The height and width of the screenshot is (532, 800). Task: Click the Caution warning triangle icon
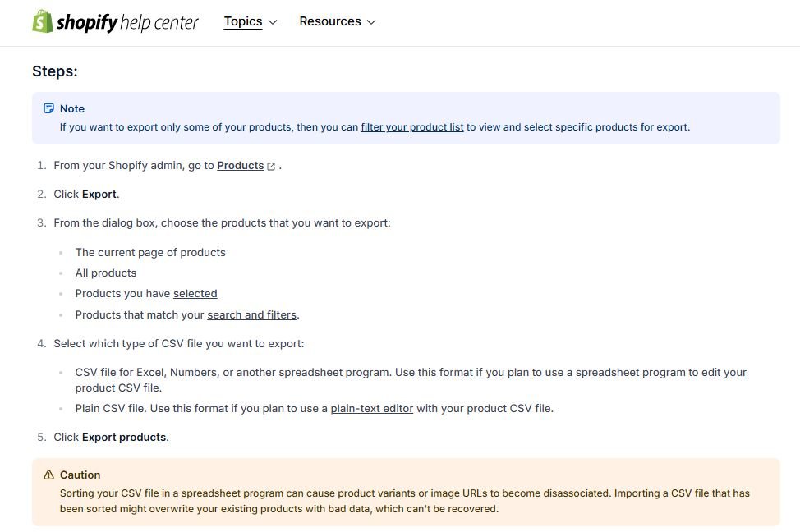48,475
